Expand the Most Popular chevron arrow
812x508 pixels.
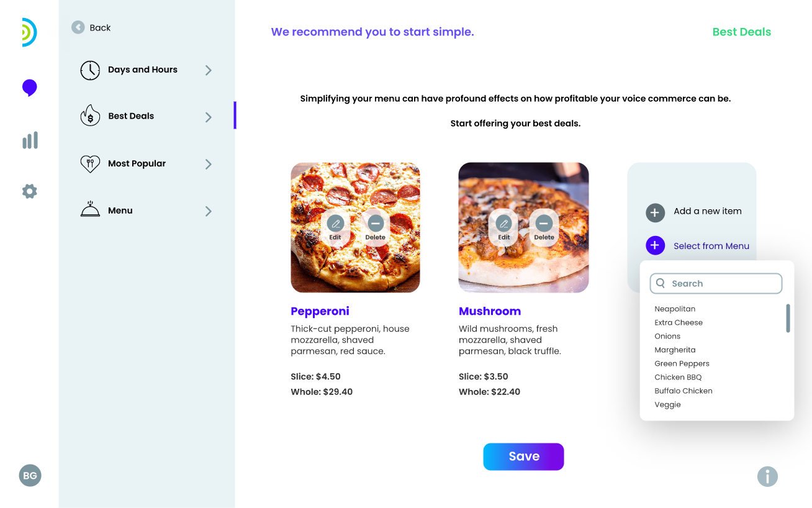[x=209, y=164]
